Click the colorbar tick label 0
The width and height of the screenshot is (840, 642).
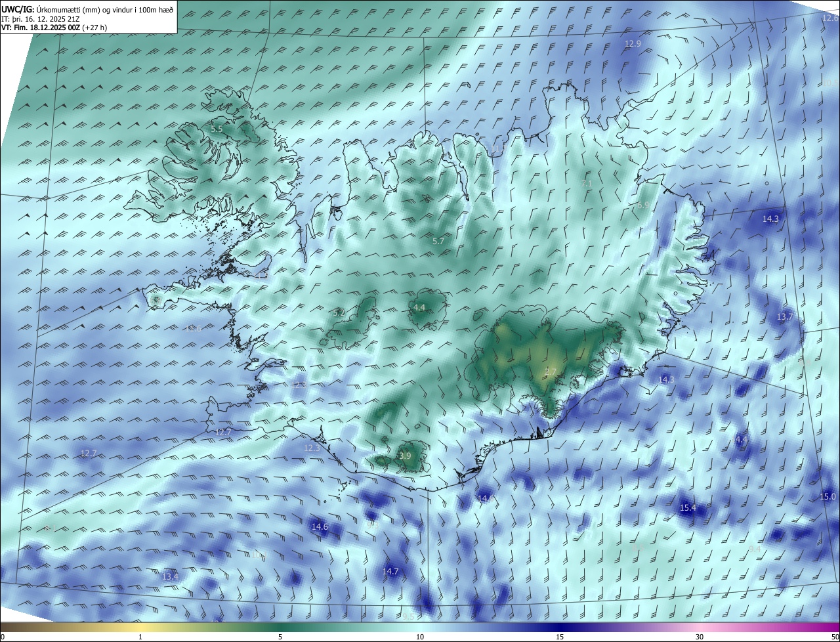coord(3,637)
